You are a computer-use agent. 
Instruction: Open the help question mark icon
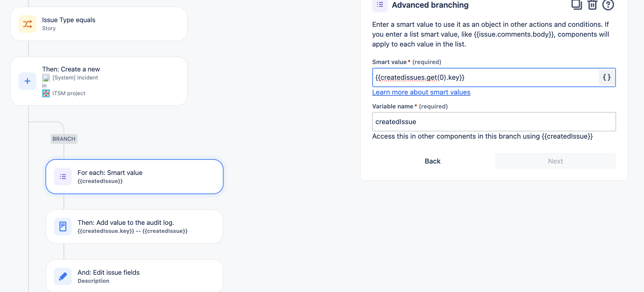(x=608, y=5)
